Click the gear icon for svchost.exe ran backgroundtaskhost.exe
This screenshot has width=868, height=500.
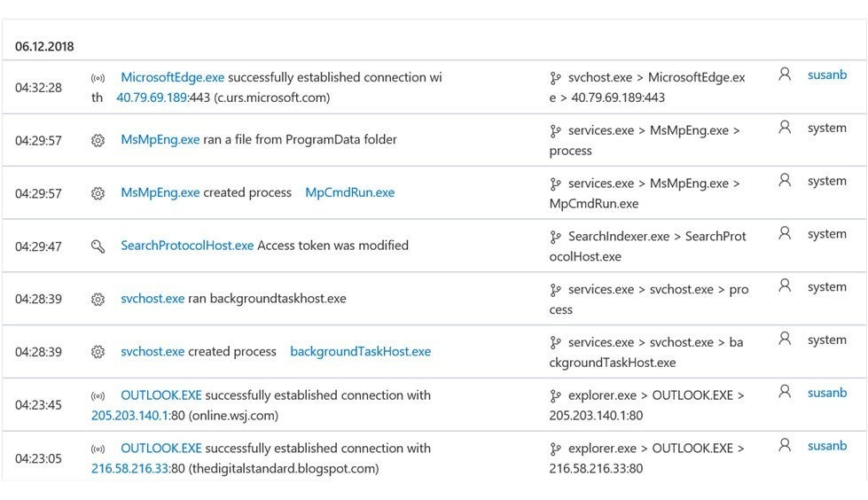(98, 300)
